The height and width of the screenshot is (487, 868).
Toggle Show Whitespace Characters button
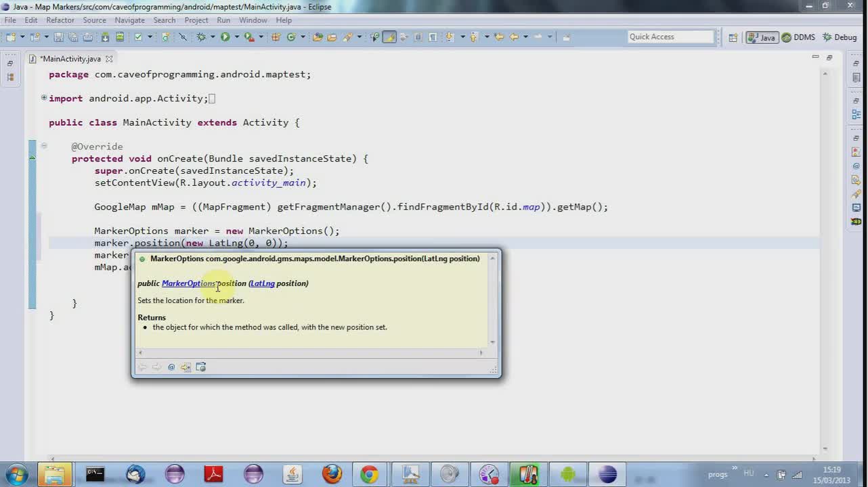tap(433, 37)
